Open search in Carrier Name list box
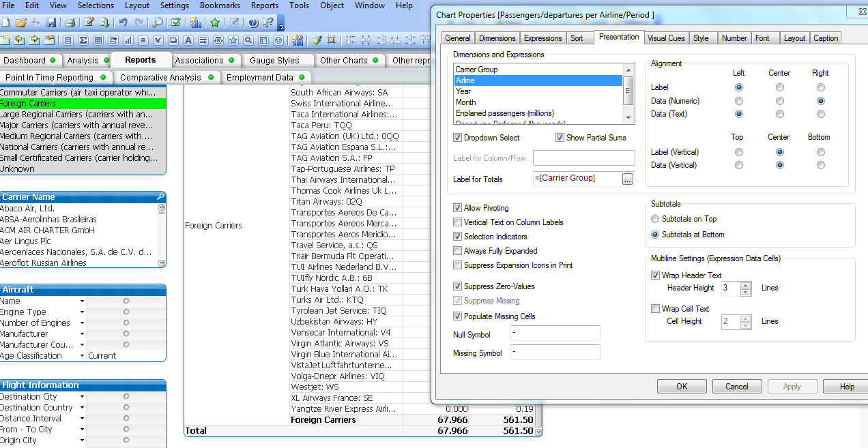 (x=160, y=196)
